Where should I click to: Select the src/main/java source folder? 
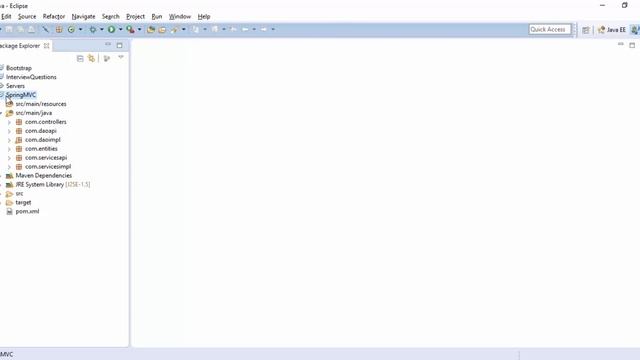(33, 113)
